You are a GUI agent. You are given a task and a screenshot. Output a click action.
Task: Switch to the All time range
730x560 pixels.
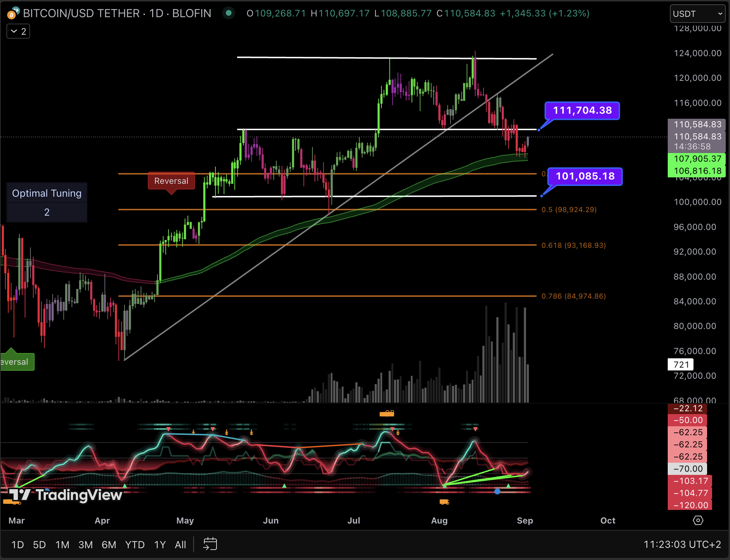tap(180, 545)
